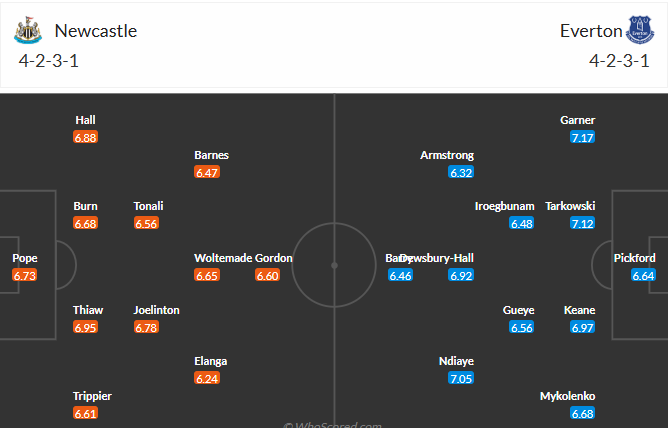Select Dewsbury-Hall's 6.92 rating badge
The height and width of the screenshot is (428, 668).
(461, 275)
